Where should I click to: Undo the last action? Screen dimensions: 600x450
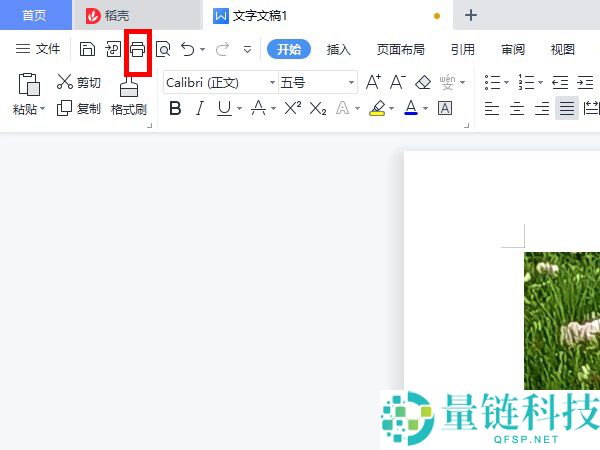[187, 49]
